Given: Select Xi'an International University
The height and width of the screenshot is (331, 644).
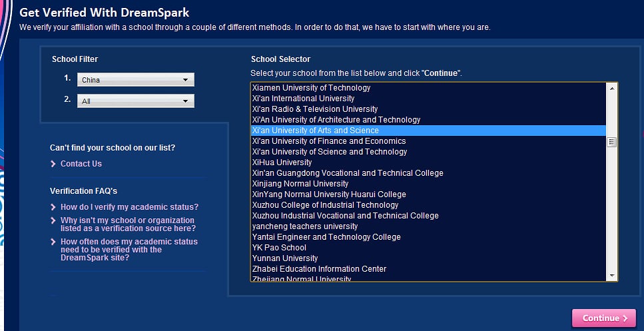Looking at the screenshot, I should click(428, 98).
